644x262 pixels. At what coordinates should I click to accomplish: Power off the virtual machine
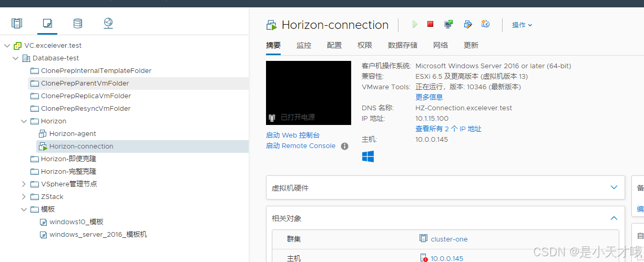(430, 24)
